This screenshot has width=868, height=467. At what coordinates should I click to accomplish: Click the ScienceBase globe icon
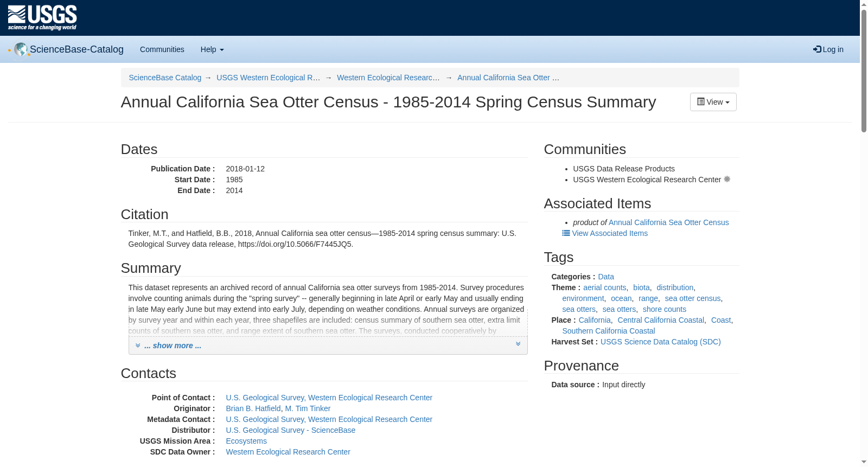[x=21, y=49]
